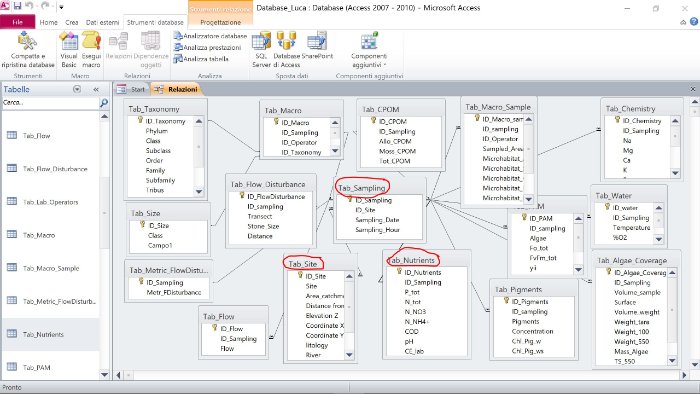
Task: Switch to the Home tab
Action: [48, 22]
